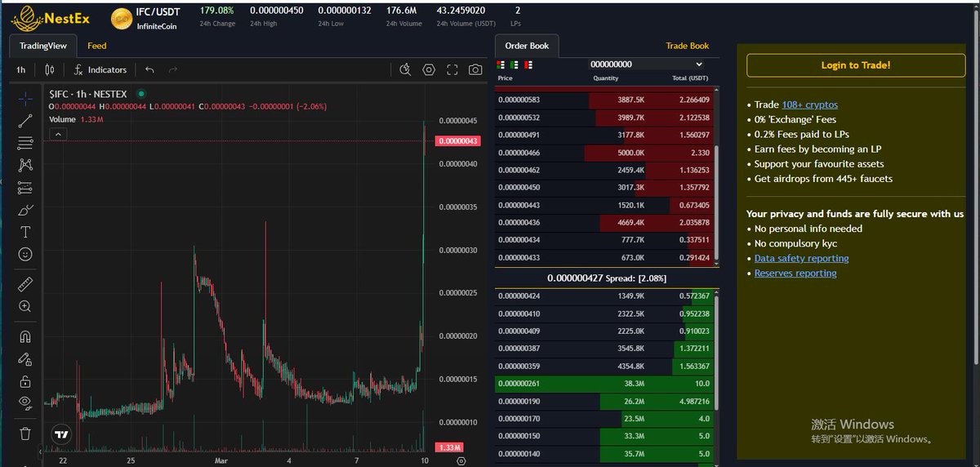Toggle lock all drawing tools

click(x=25, y=380)
